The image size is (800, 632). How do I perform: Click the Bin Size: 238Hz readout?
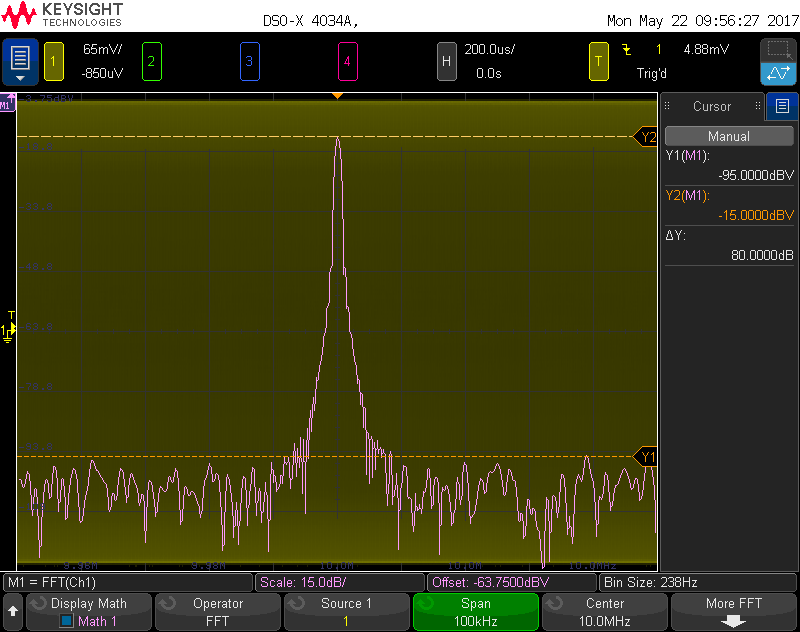[697, 582]
